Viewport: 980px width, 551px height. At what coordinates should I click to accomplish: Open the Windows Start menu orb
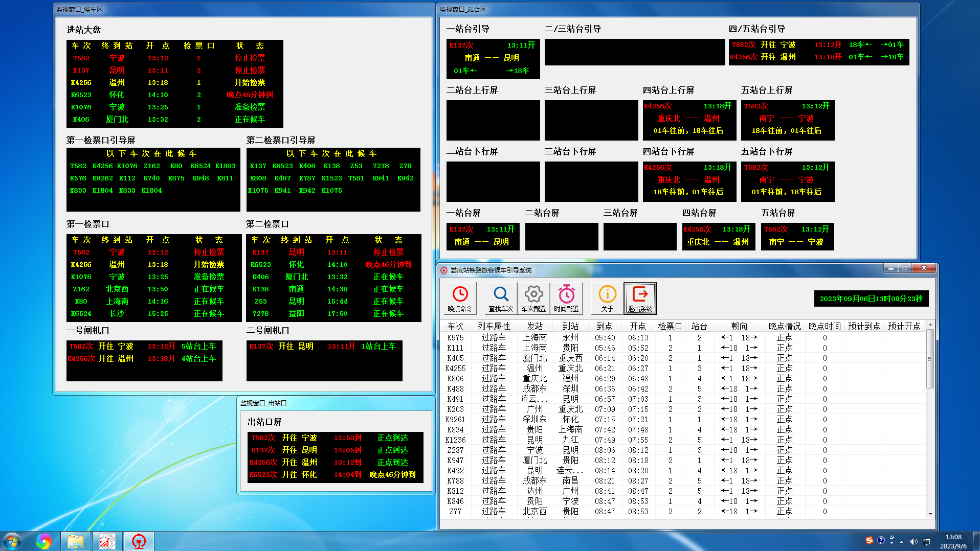click(x=12, y=541)
